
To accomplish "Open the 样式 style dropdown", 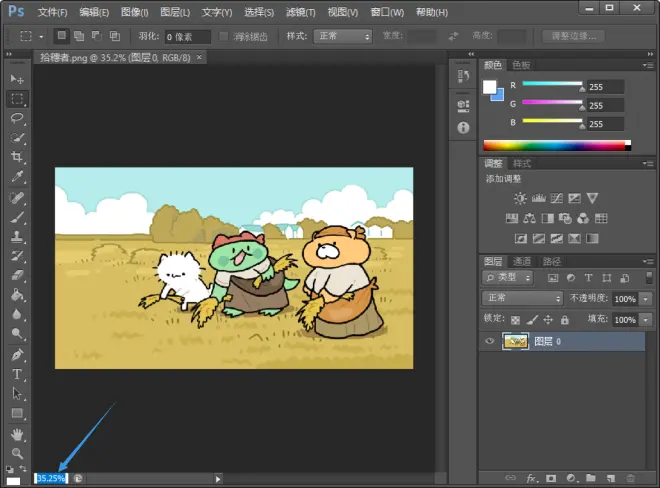I will tap(343, 37).
